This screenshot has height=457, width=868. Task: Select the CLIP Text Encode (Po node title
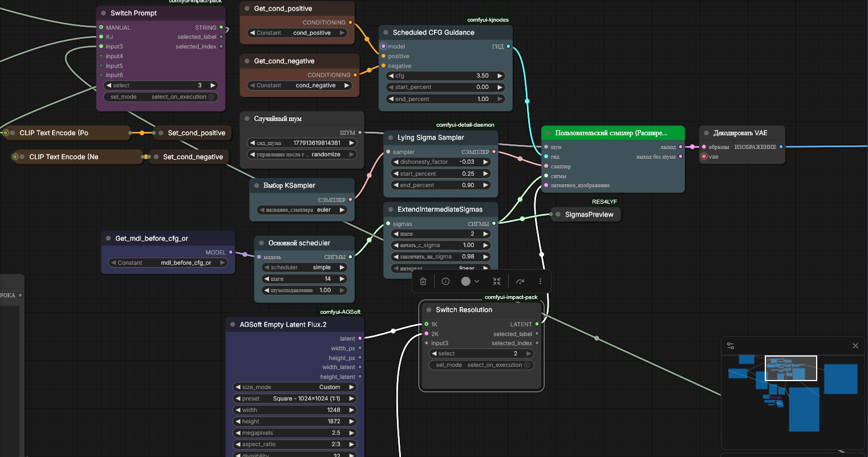pyautogui.click(x=54, y=133)
